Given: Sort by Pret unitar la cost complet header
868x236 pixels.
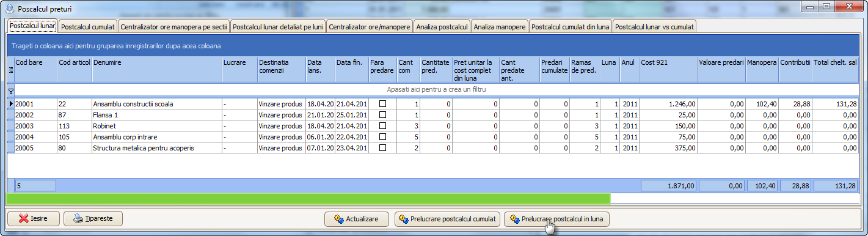Looking at the screenshot, I should tap(476, 70).
